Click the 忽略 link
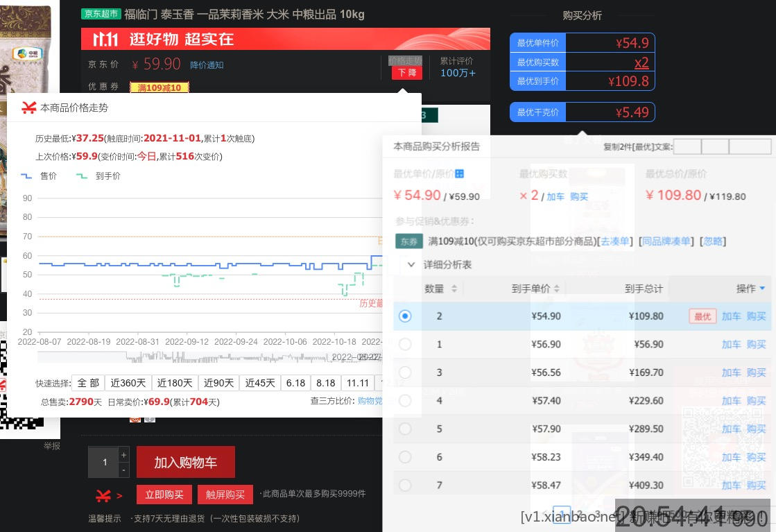Viewport: 776px width, 532px height. (713, 241)
